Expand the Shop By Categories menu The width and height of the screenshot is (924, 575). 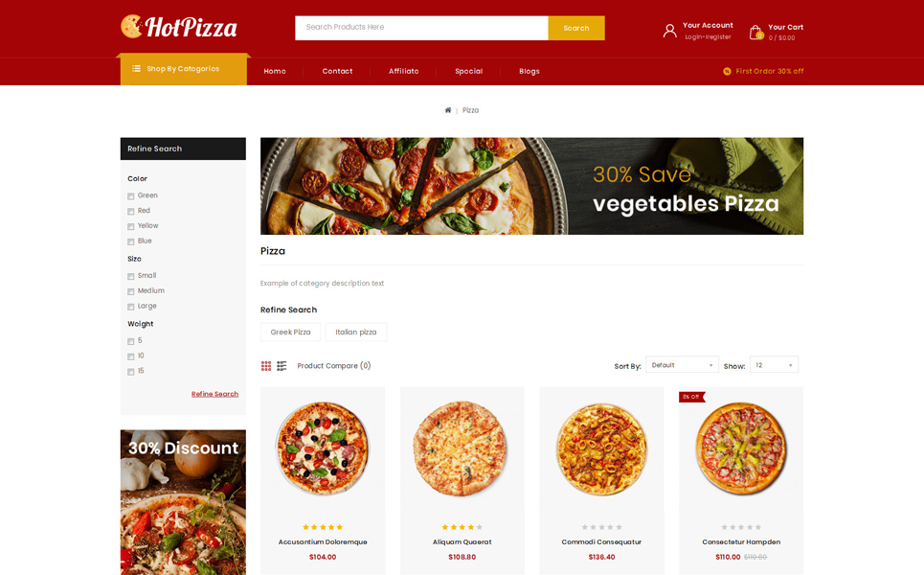tap(183, 70)
